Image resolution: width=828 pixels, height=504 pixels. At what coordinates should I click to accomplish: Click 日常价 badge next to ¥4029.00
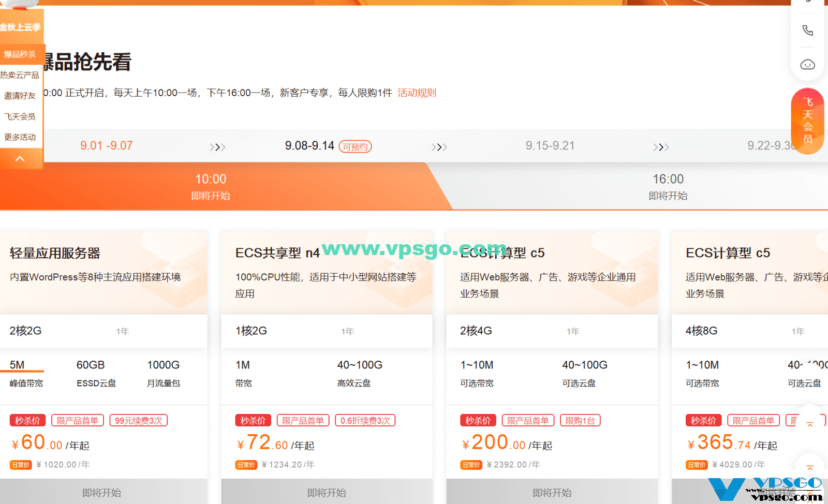coord(697,465)
